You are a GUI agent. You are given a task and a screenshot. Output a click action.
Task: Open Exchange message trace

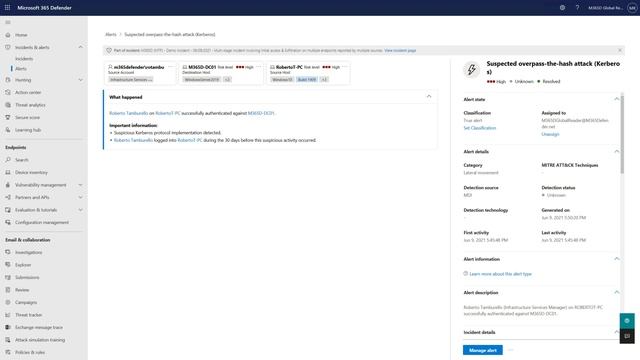39,327
